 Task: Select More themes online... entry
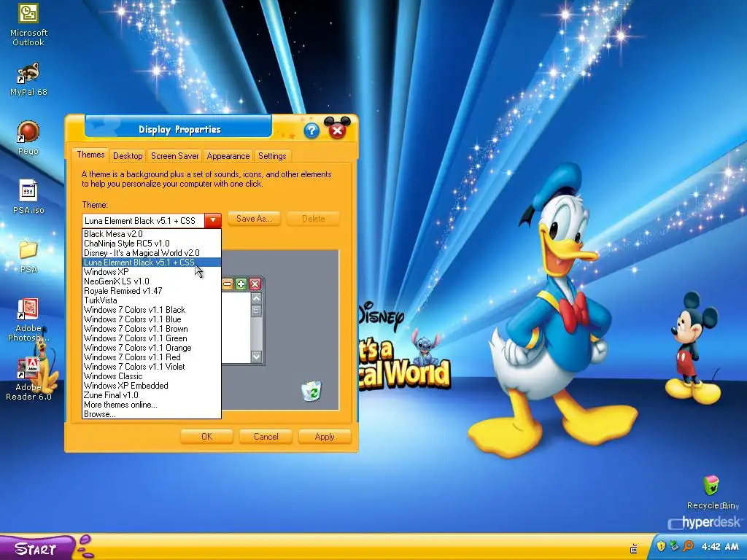click(152, 405)
